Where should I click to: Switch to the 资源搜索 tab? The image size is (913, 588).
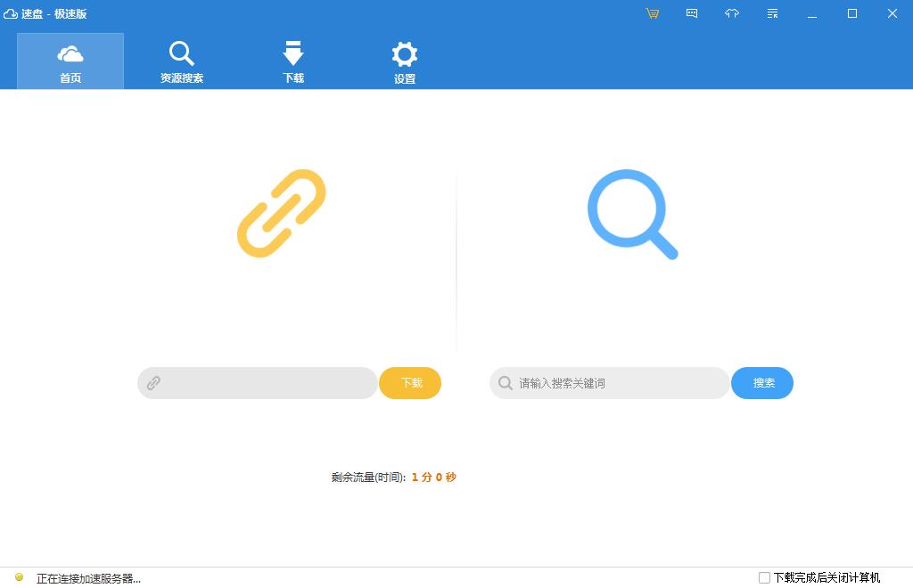click(x=182, y=61)
